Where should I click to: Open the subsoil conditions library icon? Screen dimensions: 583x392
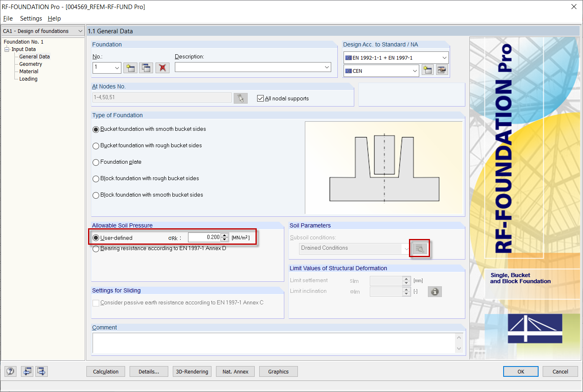tap(419, 248)
